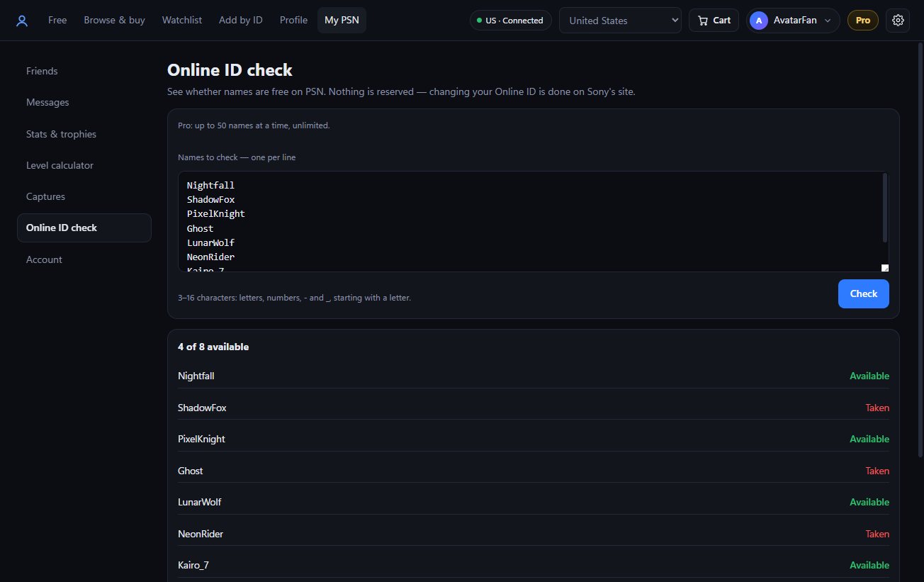
Task: Select the My PSN tab
Action: pyautogui.click(x=342, y=21)
